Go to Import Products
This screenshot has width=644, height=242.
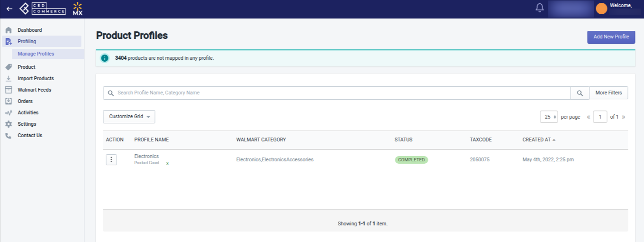36,78
